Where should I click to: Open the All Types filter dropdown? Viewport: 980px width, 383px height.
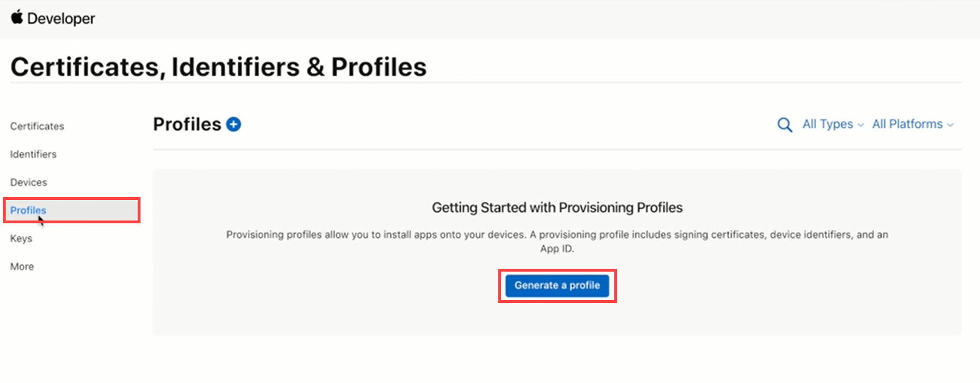click(828, 124)
